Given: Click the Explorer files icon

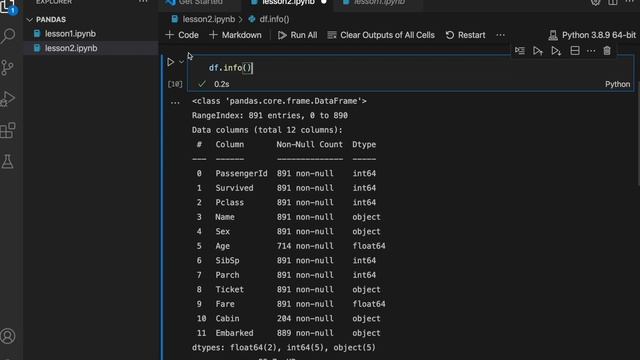Looking at the screenshot, I should tap(7, 6).
